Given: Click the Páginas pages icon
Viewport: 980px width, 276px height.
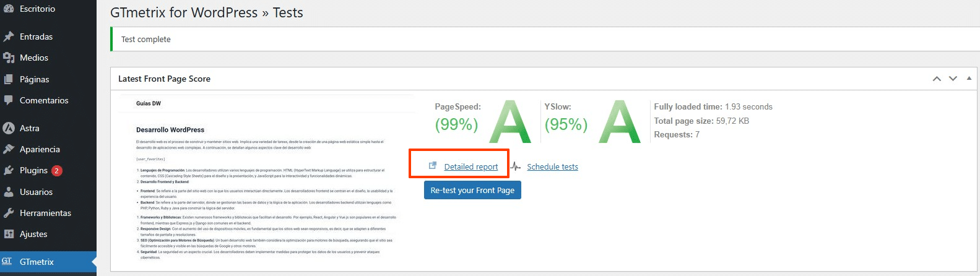Looking at the screenshot, I should (9, 79).
